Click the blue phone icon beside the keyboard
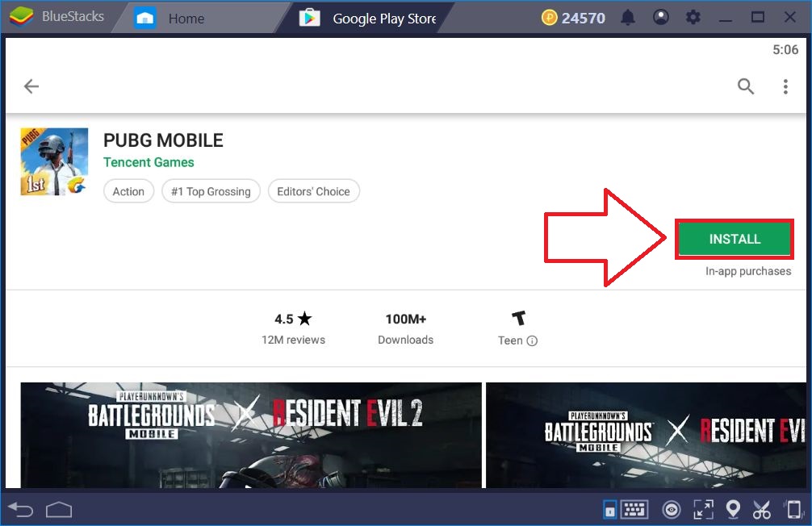The image size is (812, 526). [x=609, y=510]
